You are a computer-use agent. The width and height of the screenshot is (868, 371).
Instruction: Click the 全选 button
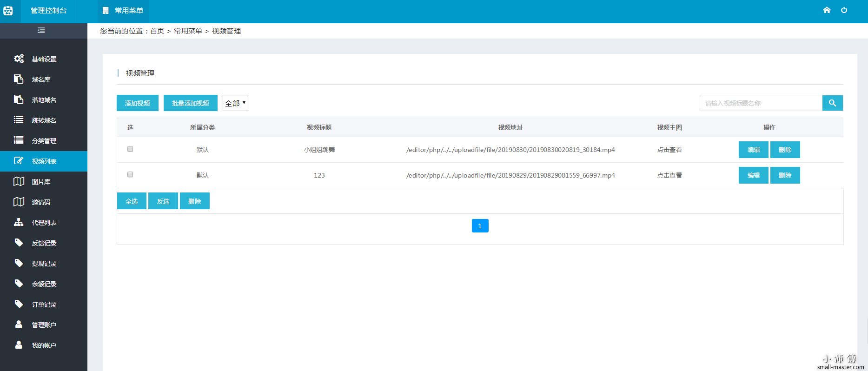coord(132,201)
